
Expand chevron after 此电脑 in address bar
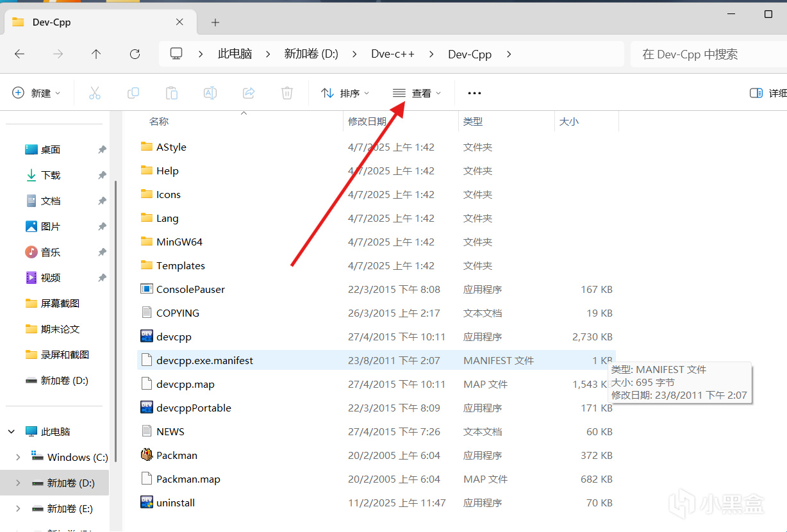pos(268,54)
